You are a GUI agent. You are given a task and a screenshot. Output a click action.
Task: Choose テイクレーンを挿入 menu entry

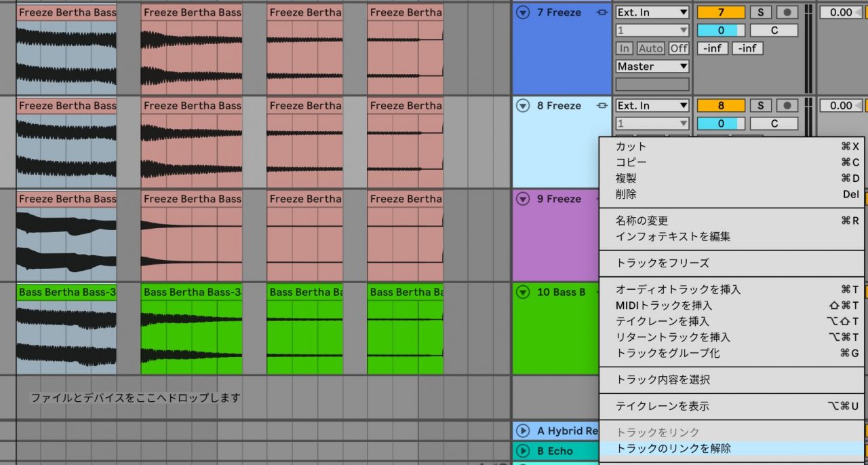click(x=732, y=321)
